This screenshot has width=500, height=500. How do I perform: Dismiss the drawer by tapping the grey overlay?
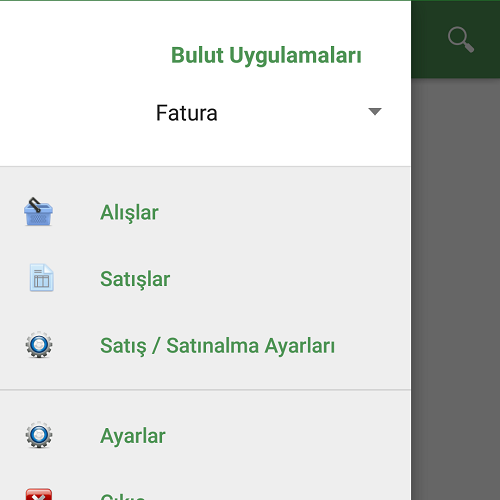(x=455, y=289)
